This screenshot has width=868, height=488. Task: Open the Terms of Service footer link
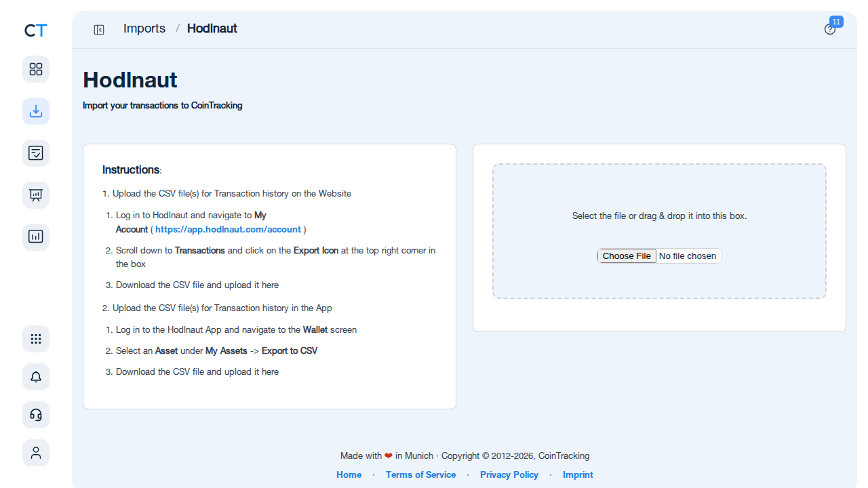(420, 474)
